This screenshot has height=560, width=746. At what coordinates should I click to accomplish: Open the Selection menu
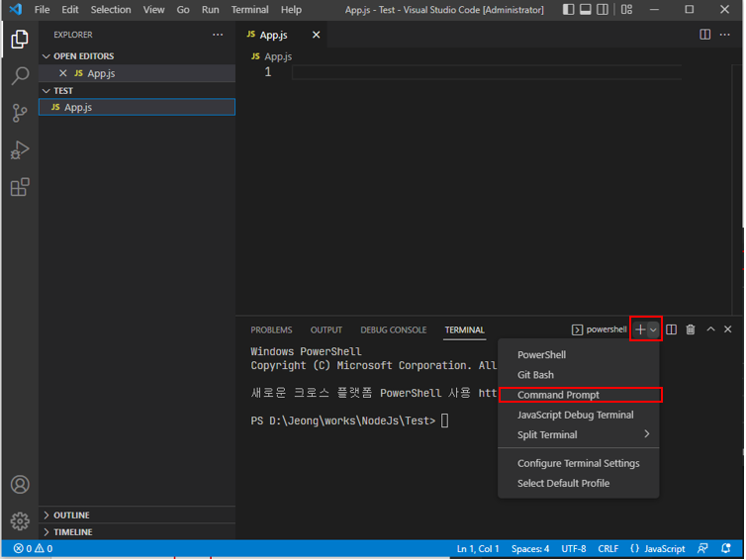111,10
